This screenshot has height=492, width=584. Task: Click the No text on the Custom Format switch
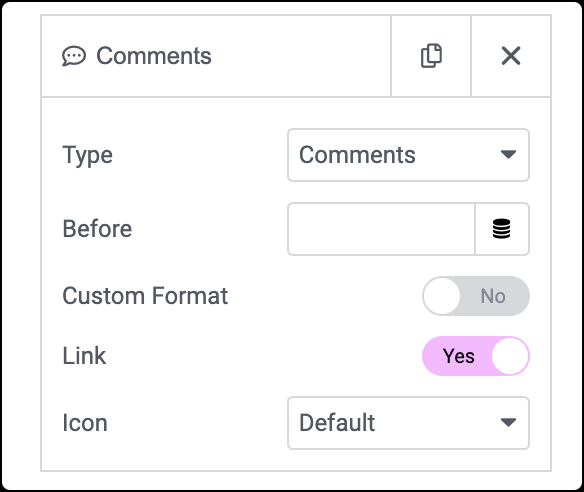tap(493, 296)
